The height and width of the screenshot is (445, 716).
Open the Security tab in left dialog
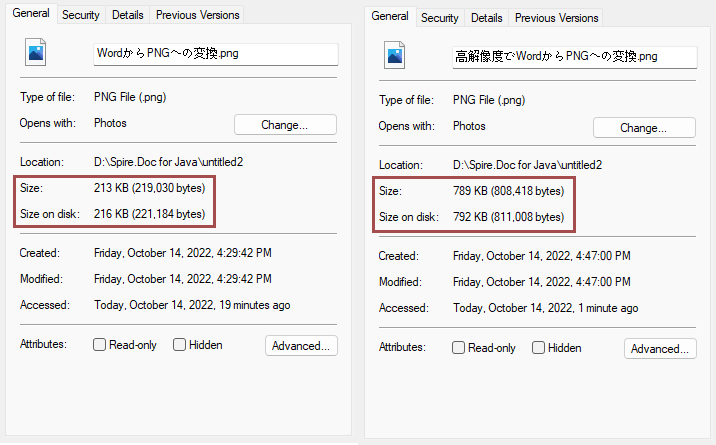81,15
